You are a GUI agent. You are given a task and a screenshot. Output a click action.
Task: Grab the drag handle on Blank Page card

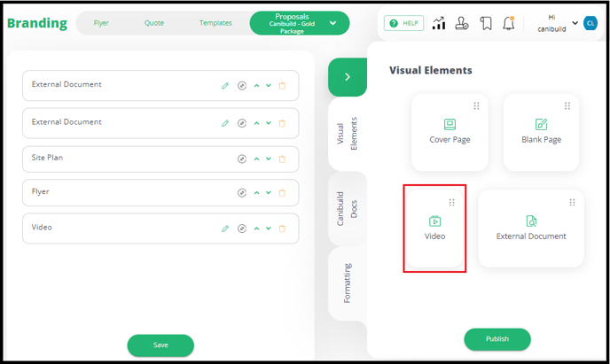(567, 105)
